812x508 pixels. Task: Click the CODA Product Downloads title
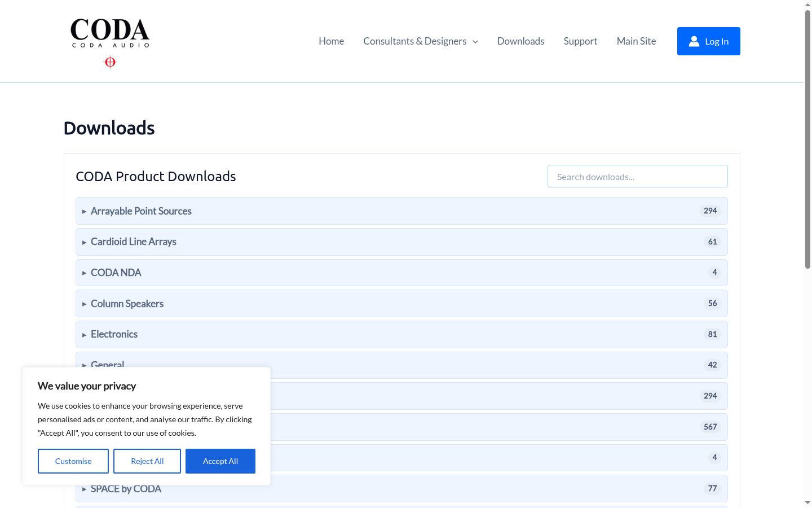click(156, 176)
